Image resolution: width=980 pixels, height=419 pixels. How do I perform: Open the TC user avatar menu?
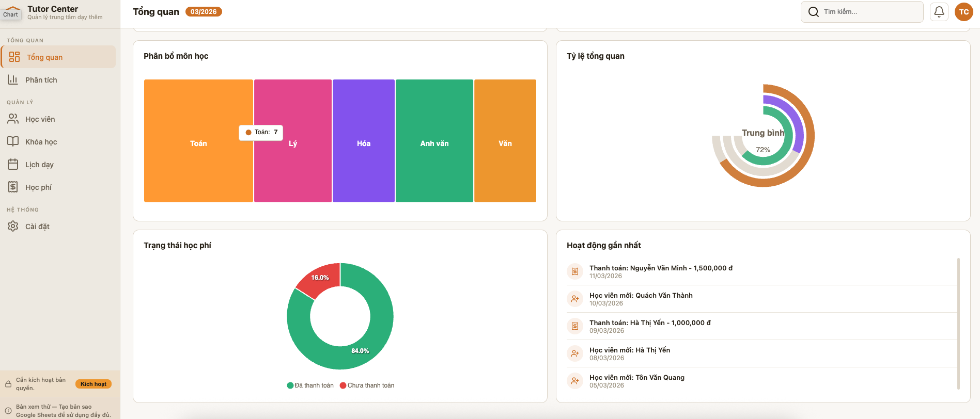pyautogui.click(x=963, y=12)
